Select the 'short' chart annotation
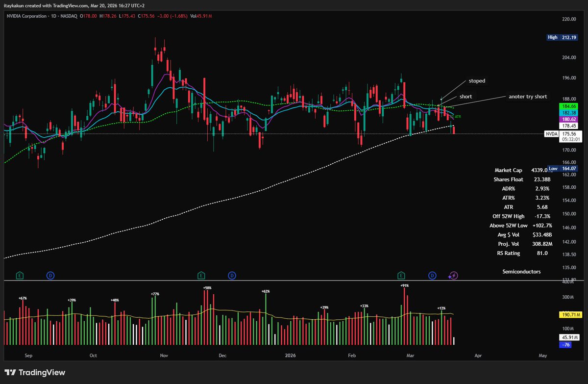Viewport: 588px width, 384px height. (465, 97)
